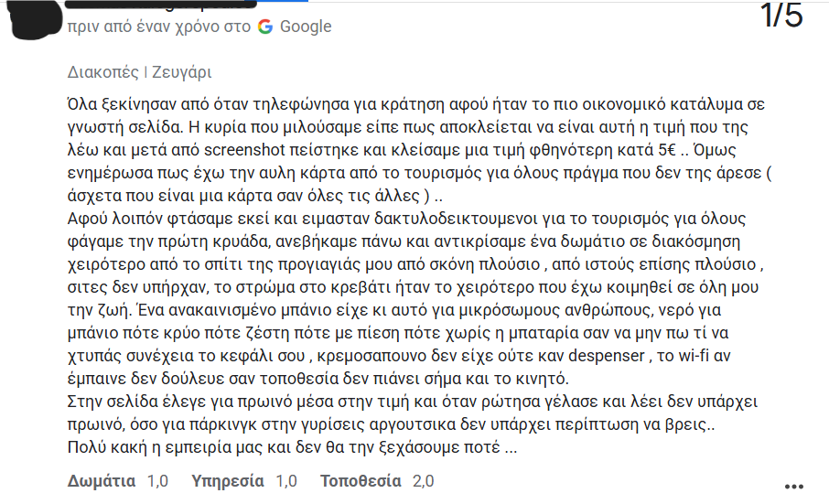Click the "Τοποθεσία" rating label
This screenshot has height=504, width=829.
(361, 481)
